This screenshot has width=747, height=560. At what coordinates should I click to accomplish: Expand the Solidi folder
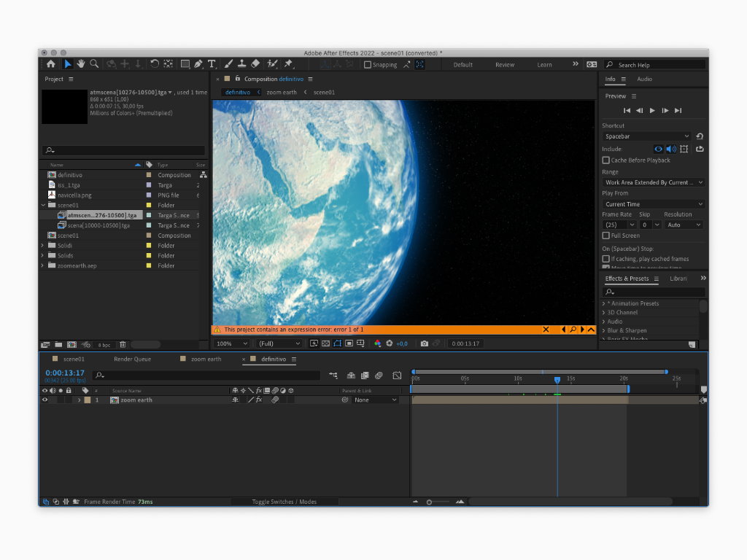tap(42, 246)
